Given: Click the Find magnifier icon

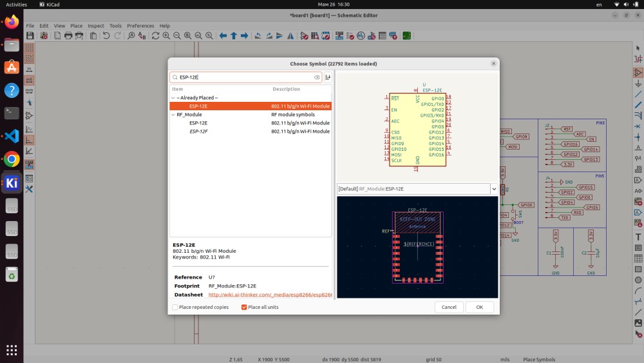Looking at the screenshot, I should [x=131, y=35].
